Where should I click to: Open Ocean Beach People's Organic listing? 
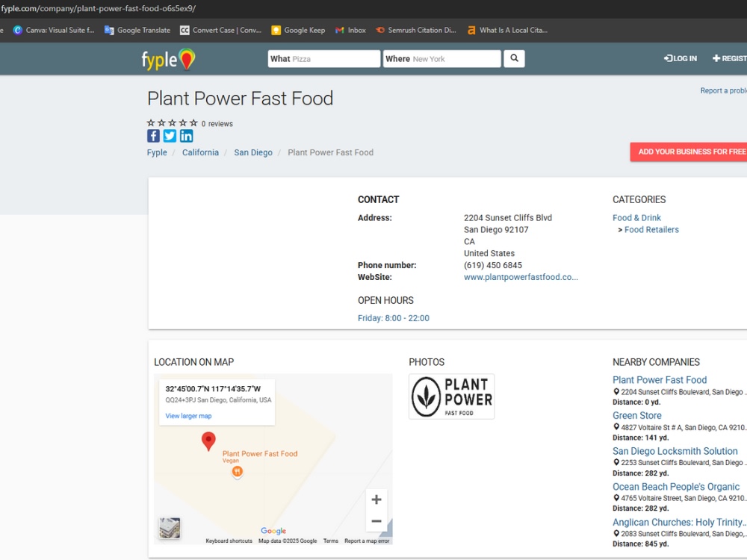pos(676,487)
